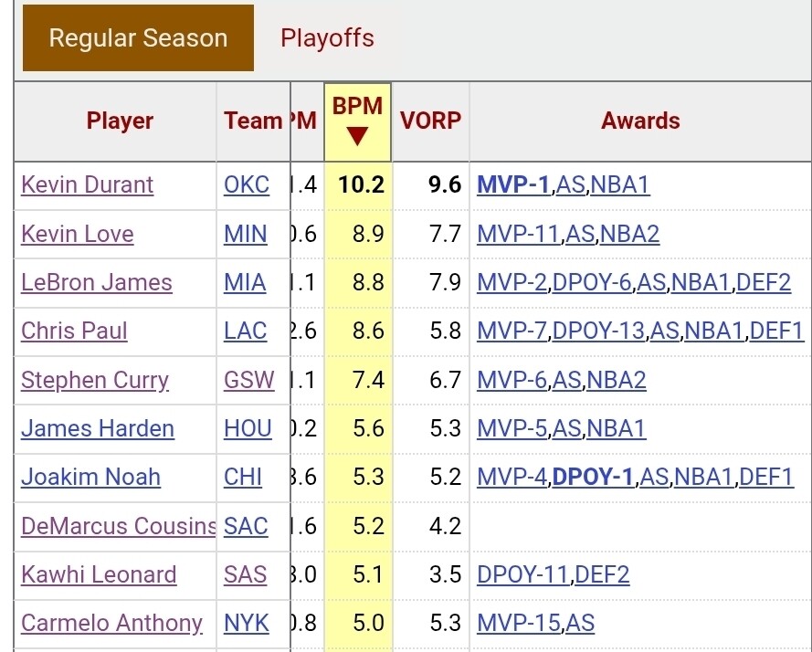Screen dimensions: 812x652
Task: Open the OKC team link
Action: pyautogui.click(x=247, y=184)
